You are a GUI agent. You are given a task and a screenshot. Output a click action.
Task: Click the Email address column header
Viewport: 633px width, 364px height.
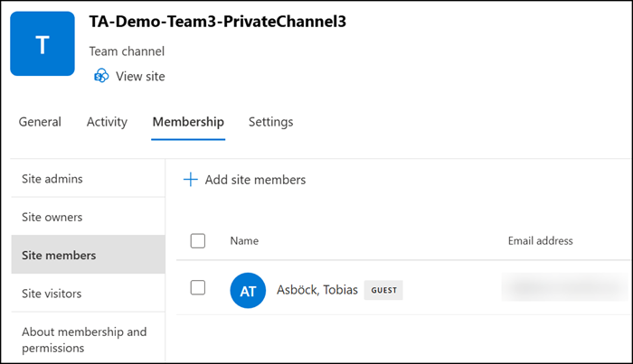click(540, 240)
